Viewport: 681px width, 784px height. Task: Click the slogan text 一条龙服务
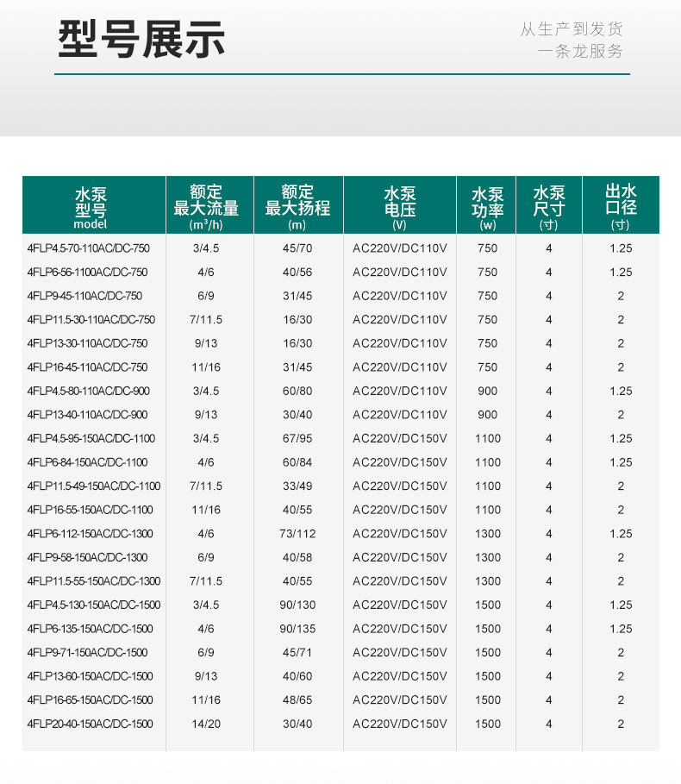click(x=580, y=52)
